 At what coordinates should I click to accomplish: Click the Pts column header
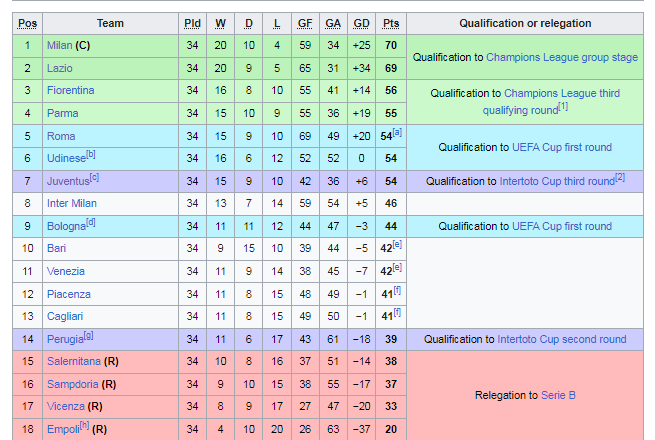tap(391, 23)
